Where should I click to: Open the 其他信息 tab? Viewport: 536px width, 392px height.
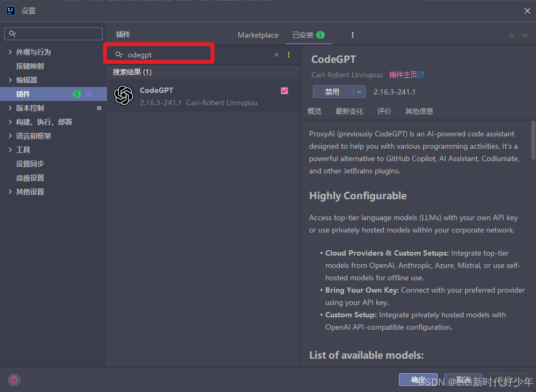point(419,111)
